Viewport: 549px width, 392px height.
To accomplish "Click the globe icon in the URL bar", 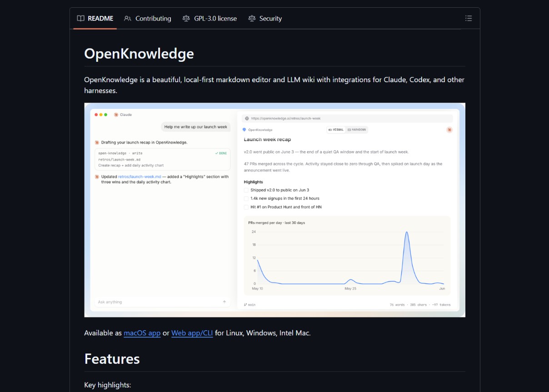I will coord(247,118).
